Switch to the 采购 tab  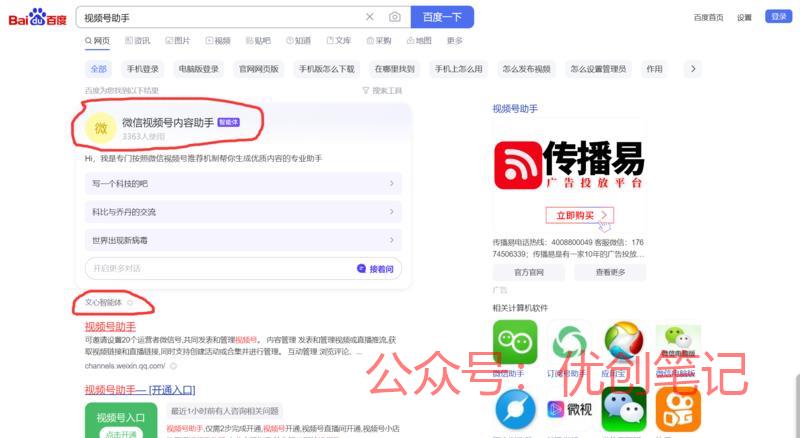[379, 40]
